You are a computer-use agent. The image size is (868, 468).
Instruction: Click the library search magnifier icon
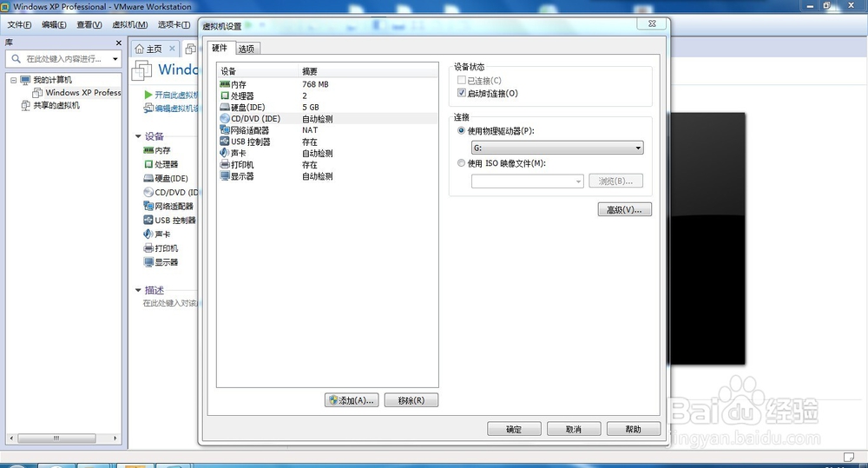[16, 59]
